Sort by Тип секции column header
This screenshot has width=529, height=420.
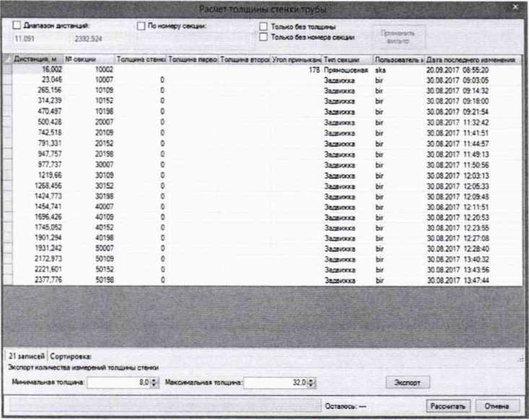(346, 59)
